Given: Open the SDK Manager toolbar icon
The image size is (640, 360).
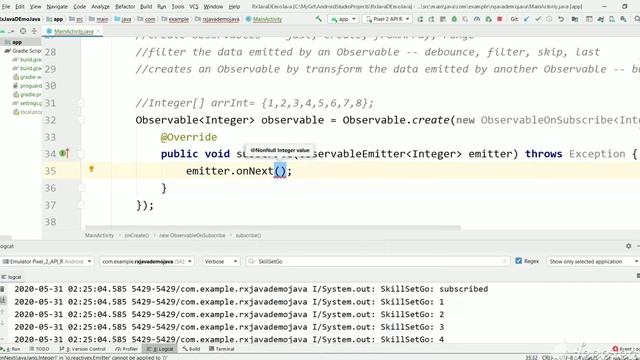Looking at the screenshot, I should pyautogui.click(x=623, y=19).
